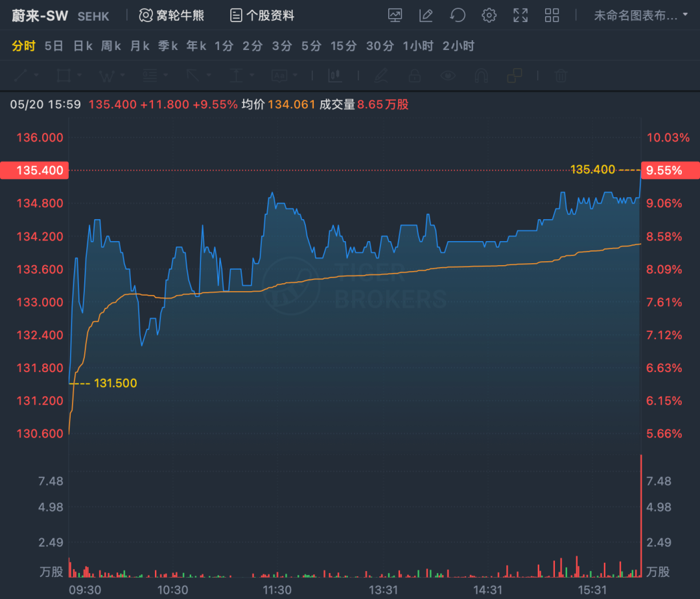Open the 个股资料 stock info link
700x599 pixels.
270,16
